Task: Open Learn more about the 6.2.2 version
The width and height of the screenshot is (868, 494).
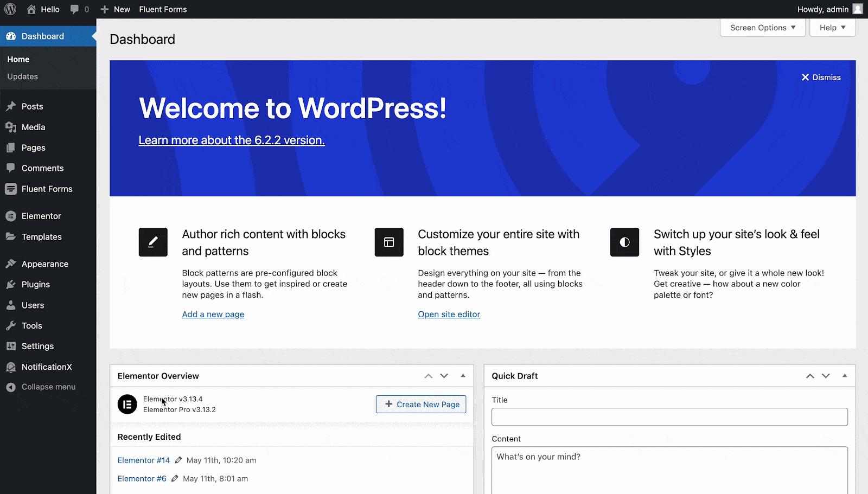Action: [232, 140]
